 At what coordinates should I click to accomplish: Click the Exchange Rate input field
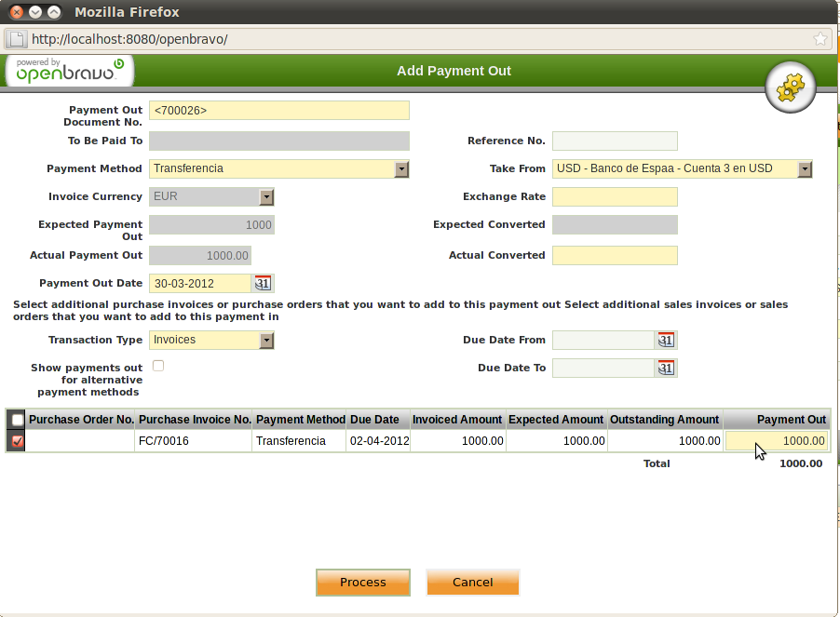[615, 197]
